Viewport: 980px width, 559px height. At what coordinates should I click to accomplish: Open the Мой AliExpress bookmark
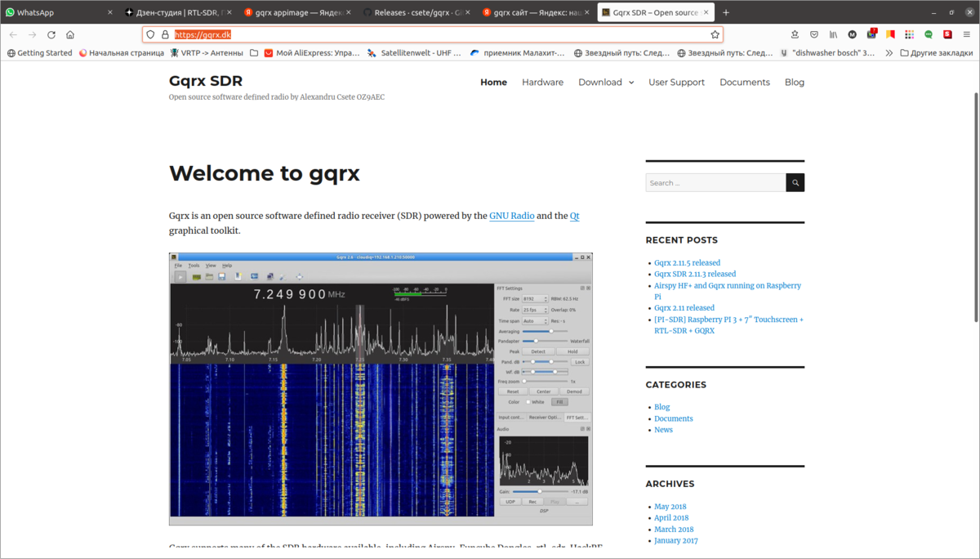(x=311, y=52)
